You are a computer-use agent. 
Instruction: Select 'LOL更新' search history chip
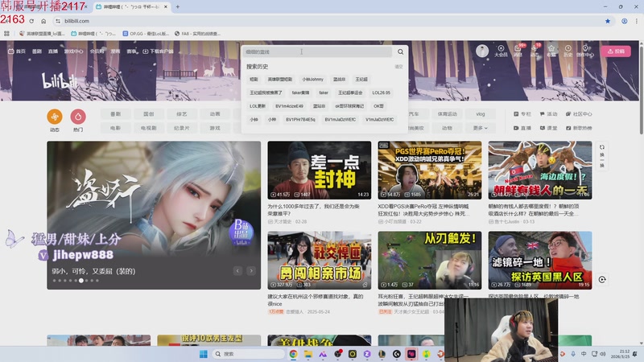click(258, 106)
